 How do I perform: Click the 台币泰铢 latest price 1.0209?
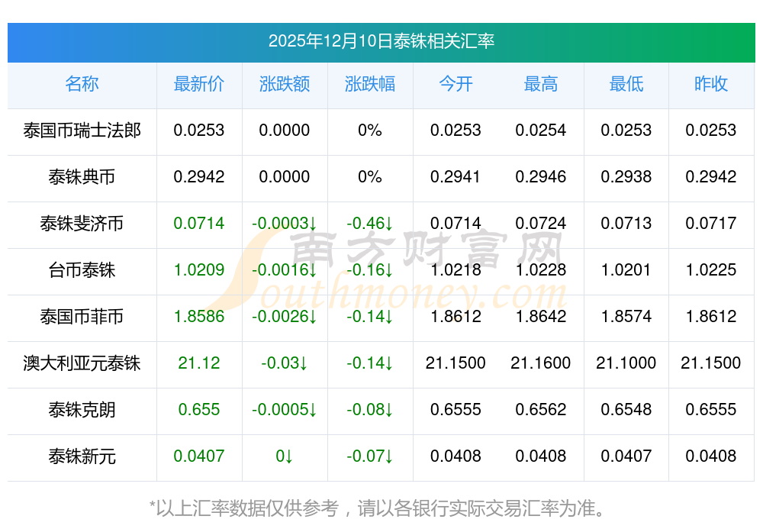pos(199,270)
